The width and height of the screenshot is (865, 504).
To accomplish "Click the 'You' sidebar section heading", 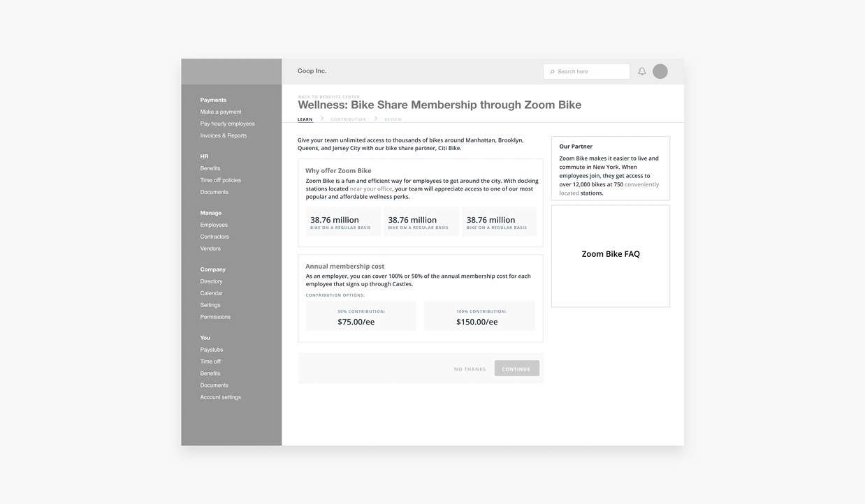I will tap(205, 338).
